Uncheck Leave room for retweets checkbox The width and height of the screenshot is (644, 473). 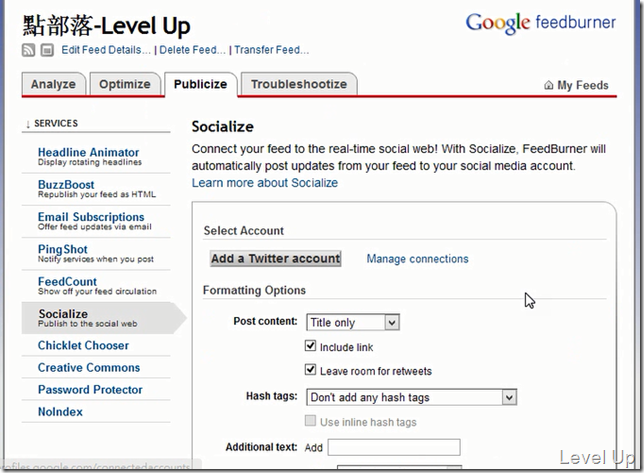(x=310, y=370)
